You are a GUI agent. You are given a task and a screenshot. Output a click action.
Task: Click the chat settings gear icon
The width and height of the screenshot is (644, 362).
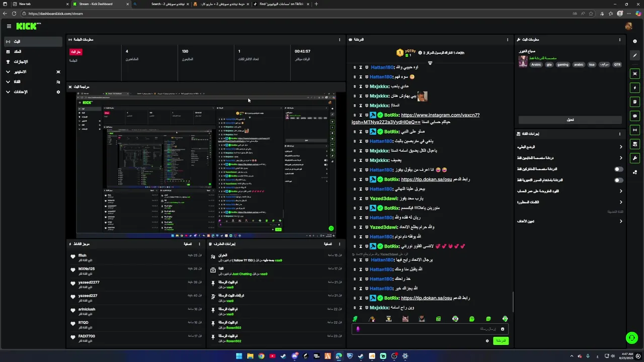click(487, 341)
